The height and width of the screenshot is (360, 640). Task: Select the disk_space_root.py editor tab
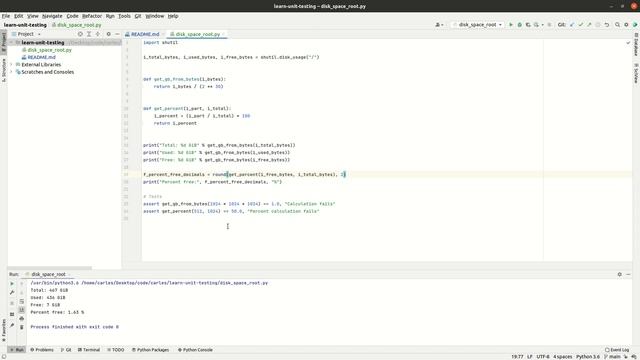click(x=198, y=34)
